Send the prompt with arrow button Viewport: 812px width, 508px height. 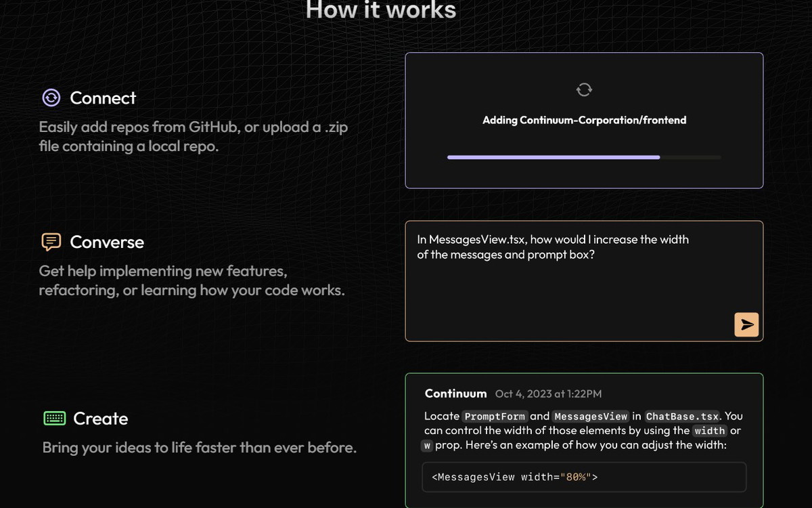point(746,324)
